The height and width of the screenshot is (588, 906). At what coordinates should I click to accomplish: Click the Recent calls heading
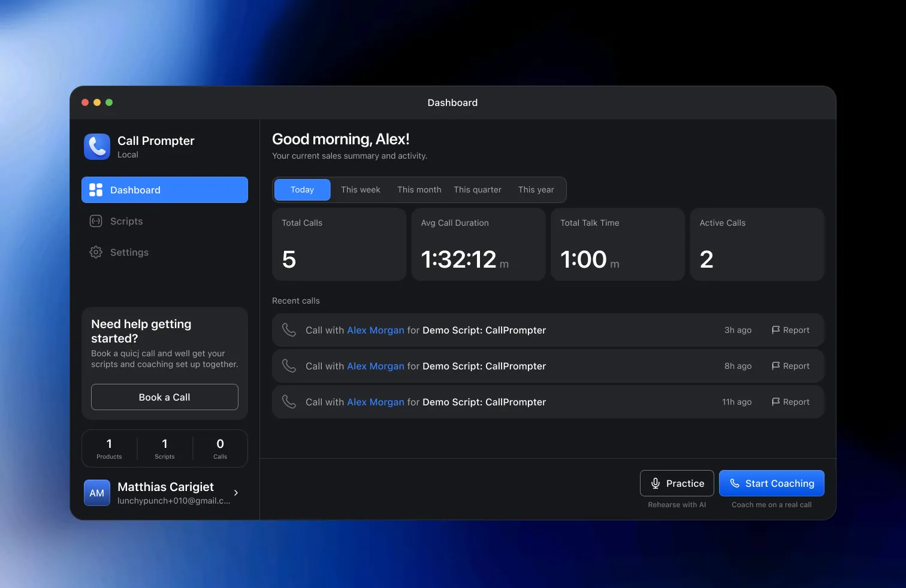(296, 301)
